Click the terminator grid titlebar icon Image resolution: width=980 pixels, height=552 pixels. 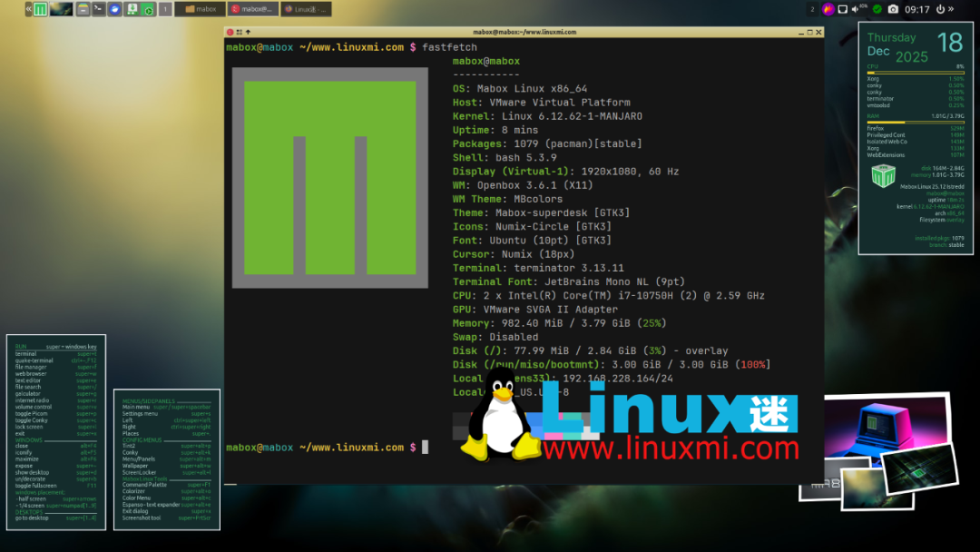(240, 32)
